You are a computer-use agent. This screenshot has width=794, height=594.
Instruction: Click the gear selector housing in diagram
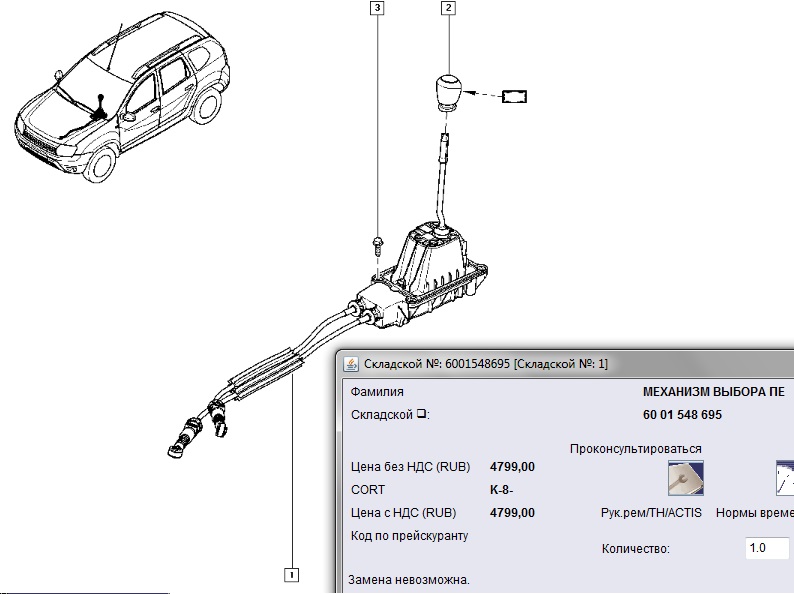click(x=435, y=272)
